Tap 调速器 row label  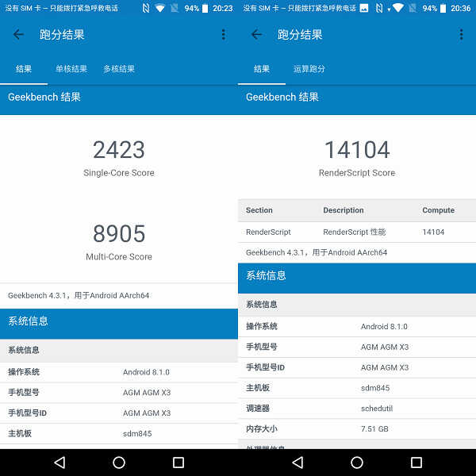click(x=258, y=409)
